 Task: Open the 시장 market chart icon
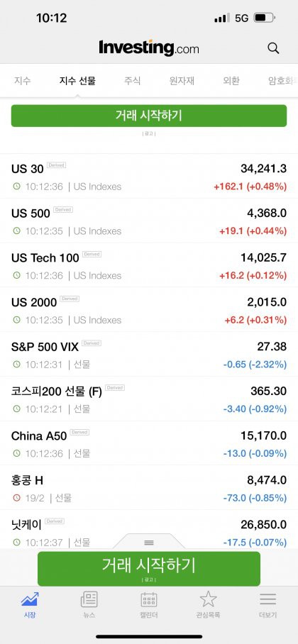(x=30, y=599)
